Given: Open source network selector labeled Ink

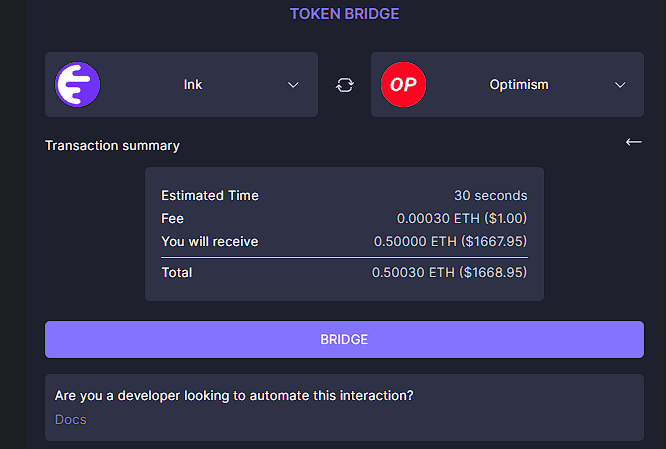Looking at the screenshot, I should (x=181, y=85).
